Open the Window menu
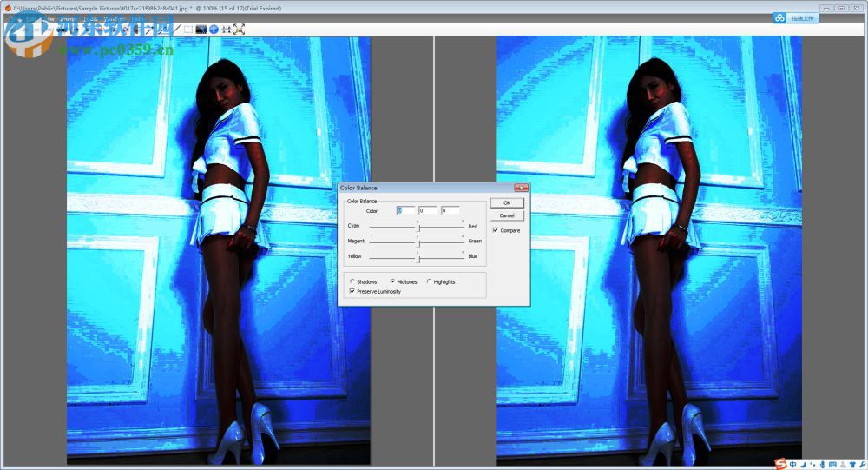The height and width of the screenshot is (470, 868). pos(115,18)
